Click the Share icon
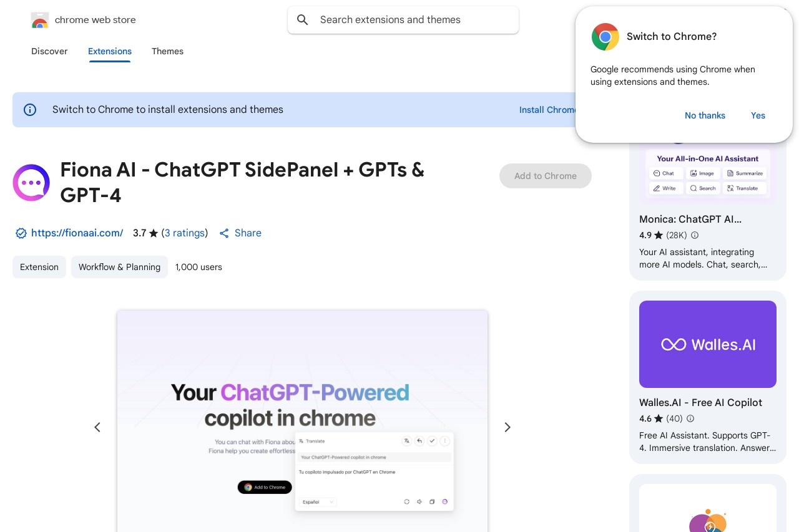 224,233
